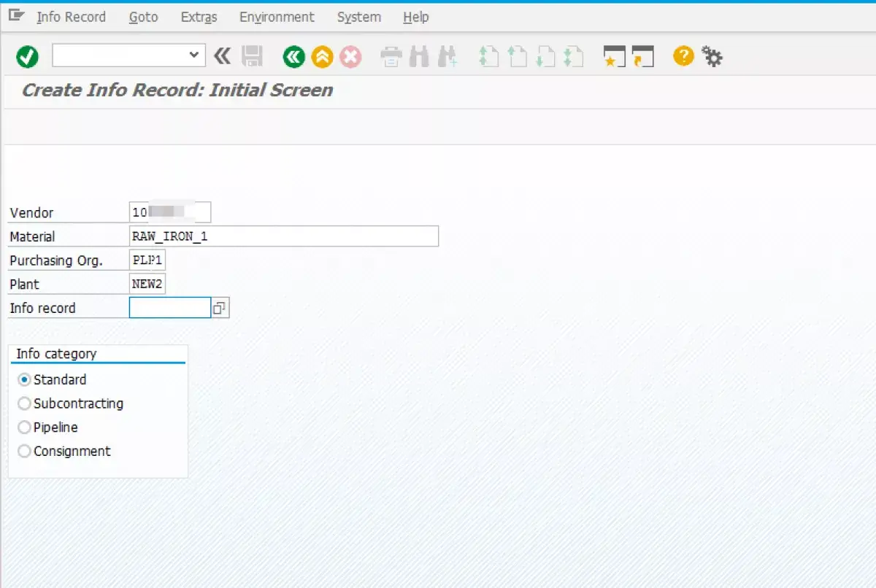Click the Info category group heading
The width and height of the screenshot is (876, 588).
pyautogui.click(x=56, y=354)
